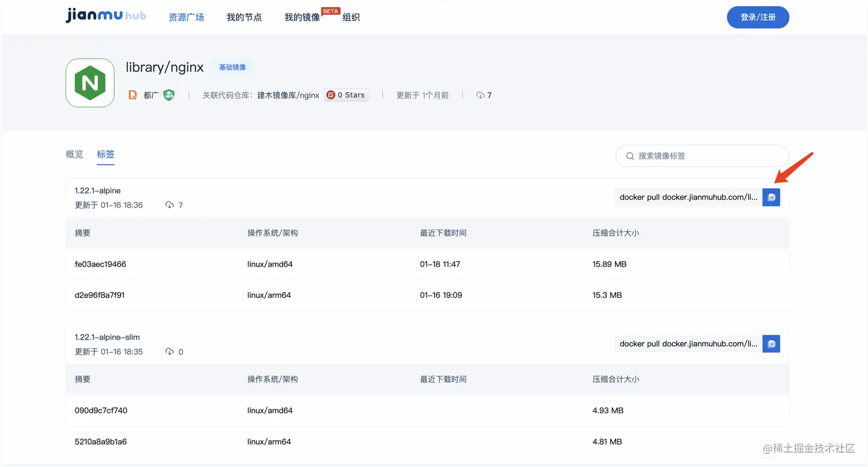The height and width of the screenshot is (467, 868).
Task: Click digest d2e96f8a7f91
Action: (100, 295)
